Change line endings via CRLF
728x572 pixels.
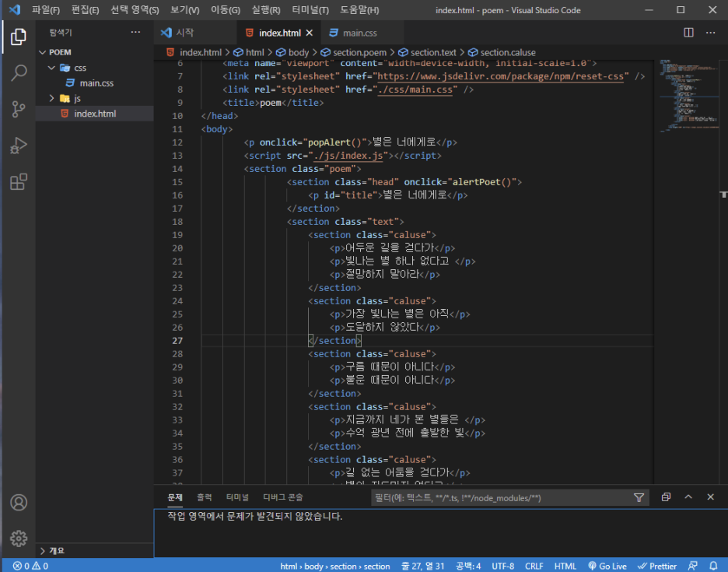coord(534,566)
